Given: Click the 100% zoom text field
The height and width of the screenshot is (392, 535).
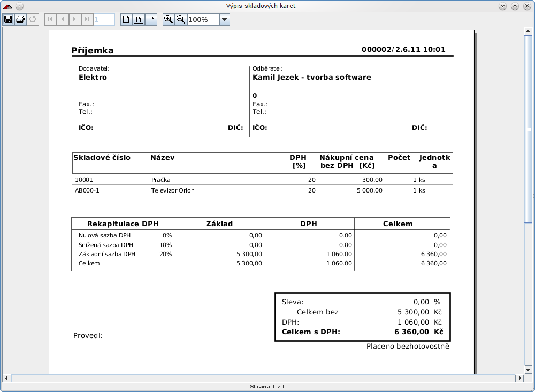Looking at the screenshot, I should [x=203, y=20].
